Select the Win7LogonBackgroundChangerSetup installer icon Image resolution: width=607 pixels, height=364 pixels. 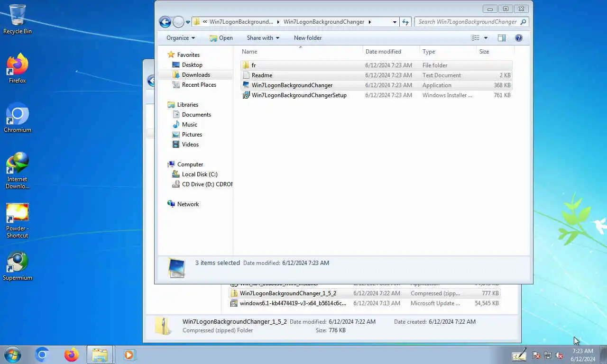pos(246,95)
